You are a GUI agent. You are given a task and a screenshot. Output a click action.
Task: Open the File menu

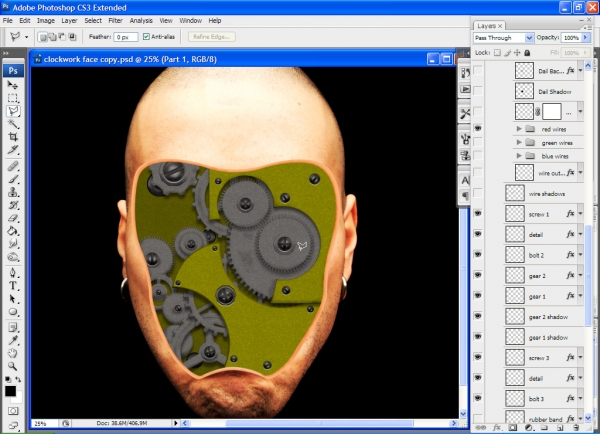[8, 21]
